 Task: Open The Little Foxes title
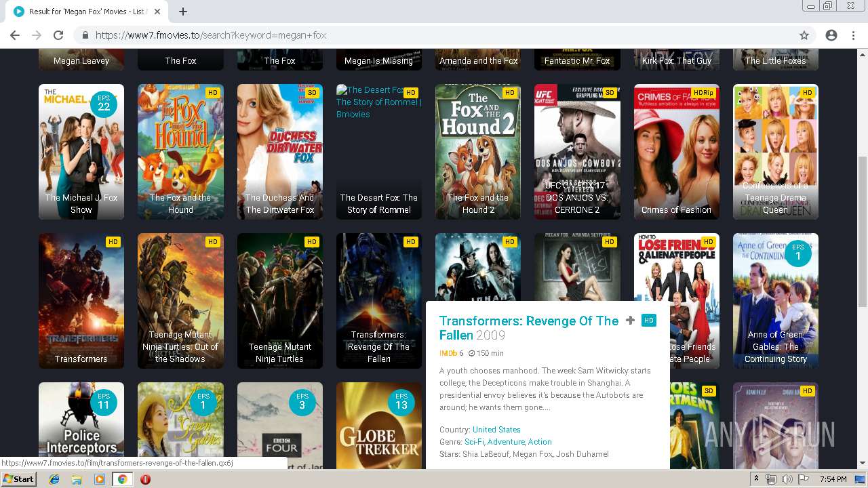(x=776, y=60)
